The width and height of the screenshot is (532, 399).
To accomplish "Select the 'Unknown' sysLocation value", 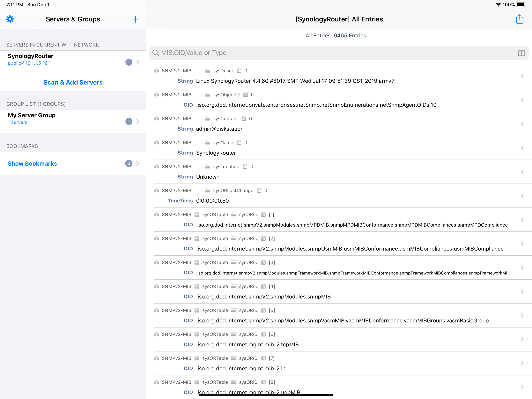I will tap(208, 177).
